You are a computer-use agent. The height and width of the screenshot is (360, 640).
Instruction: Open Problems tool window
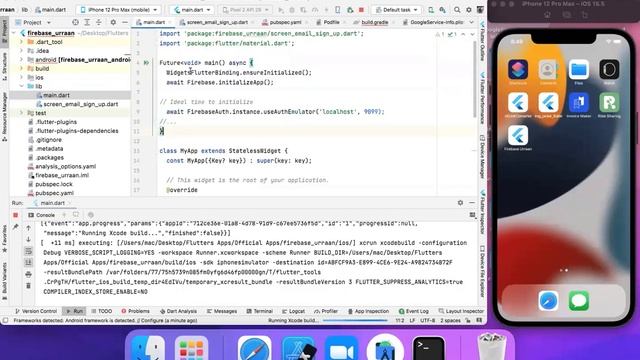coord(136,311)
